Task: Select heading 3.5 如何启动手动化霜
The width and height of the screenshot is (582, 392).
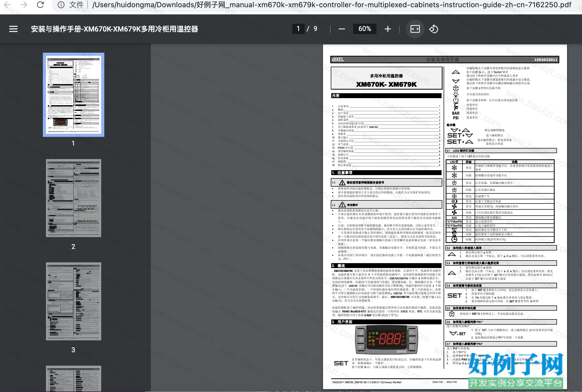Action: coord(501,308)
